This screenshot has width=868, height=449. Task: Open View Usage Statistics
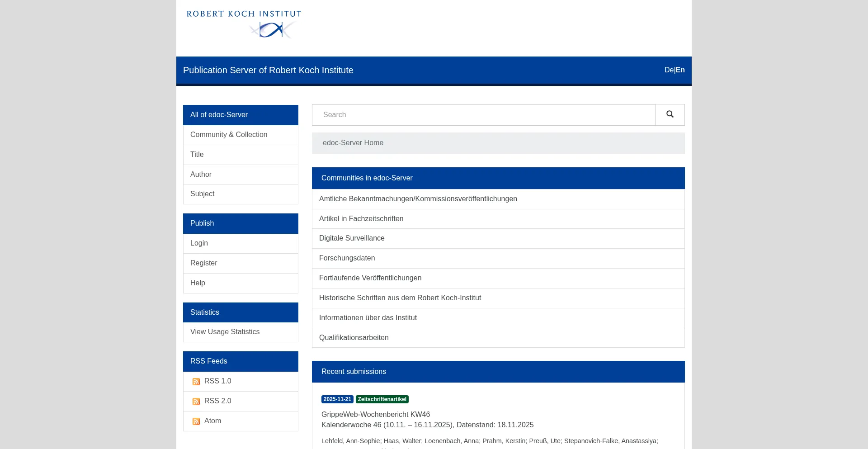point(225,332)
